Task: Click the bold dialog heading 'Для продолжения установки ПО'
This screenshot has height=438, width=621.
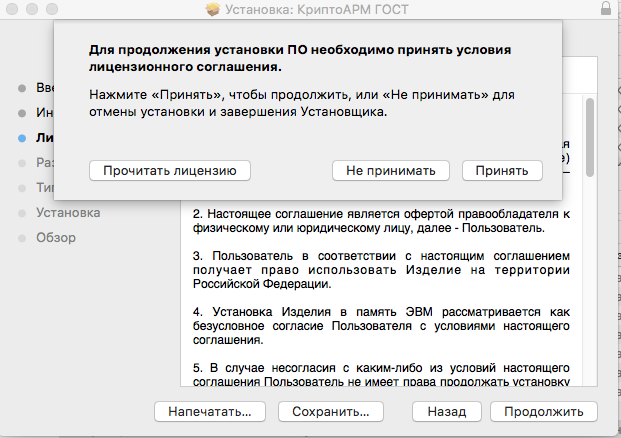Action: pyautogui.click(x=300, y=58)
